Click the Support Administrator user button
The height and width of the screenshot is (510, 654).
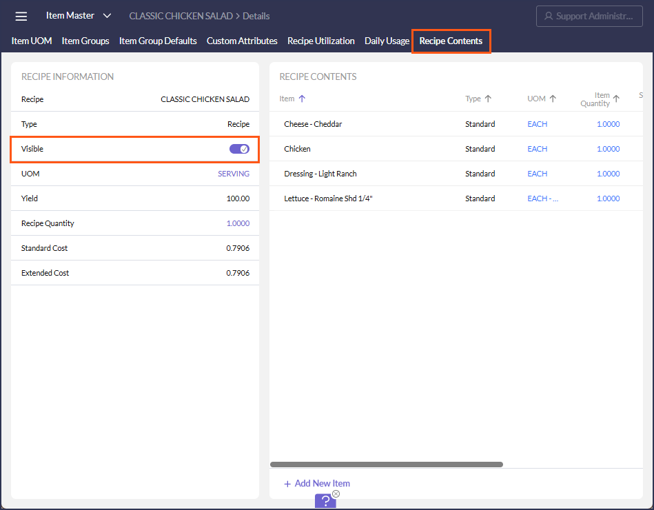pos(589,16)
